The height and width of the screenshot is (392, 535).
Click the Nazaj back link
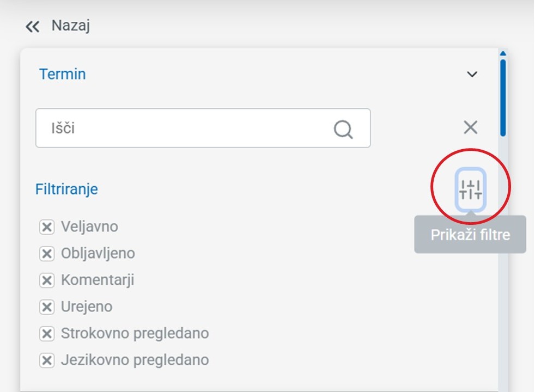coord(70,25)
